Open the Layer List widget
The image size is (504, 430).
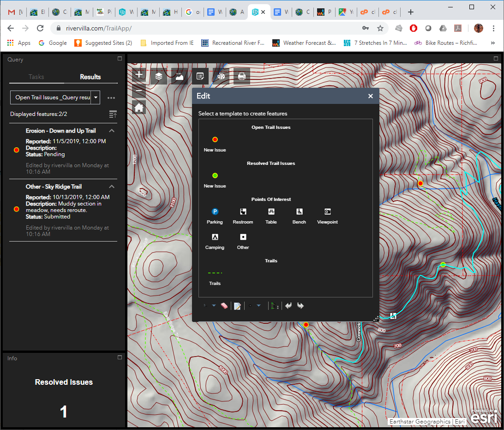159,76
